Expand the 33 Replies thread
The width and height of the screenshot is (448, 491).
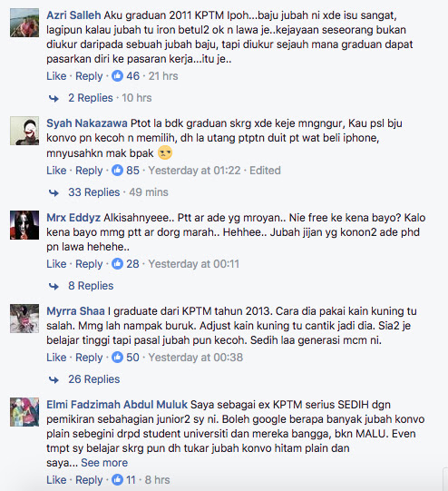point(93,192)
